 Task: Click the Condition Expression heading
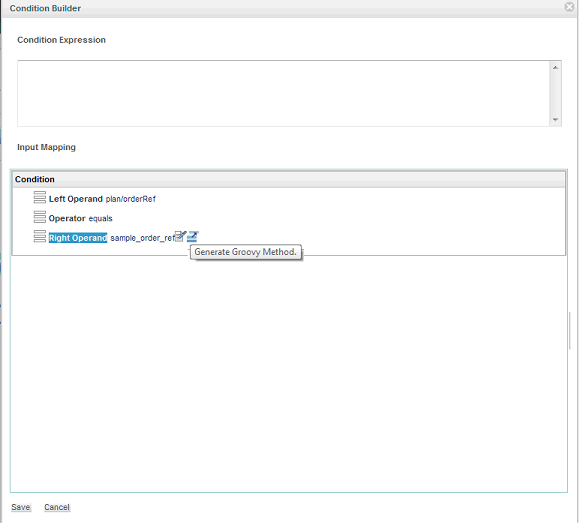(61, 40)
